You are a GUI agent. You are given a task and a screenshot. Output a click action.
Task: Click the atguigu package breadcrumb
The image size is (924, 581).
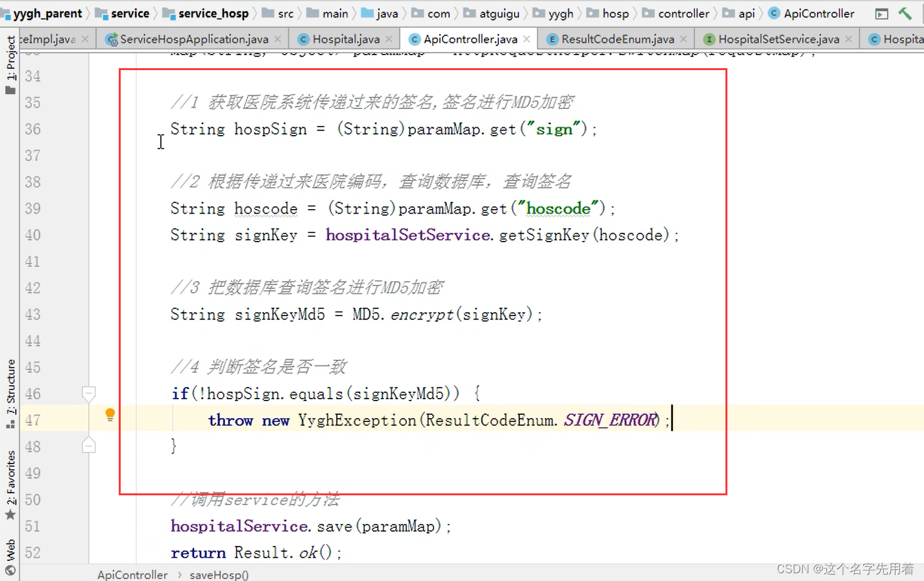[x=491, y=14]
